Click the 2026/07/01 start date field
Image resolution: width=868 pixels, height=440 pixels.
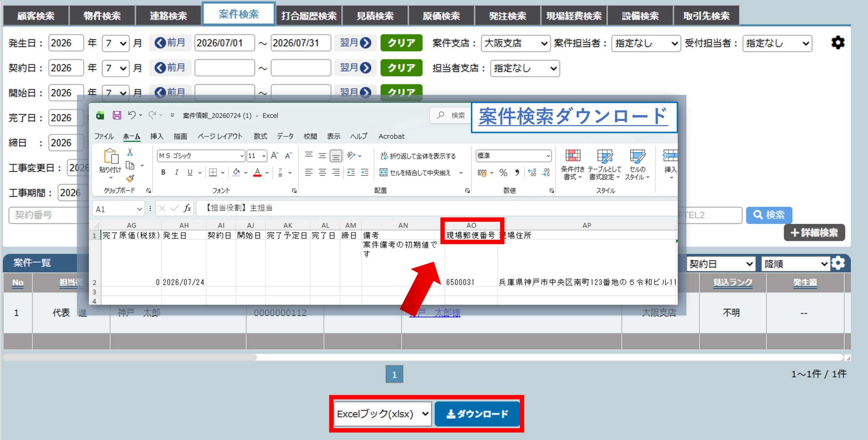click(x=224, y=43)
